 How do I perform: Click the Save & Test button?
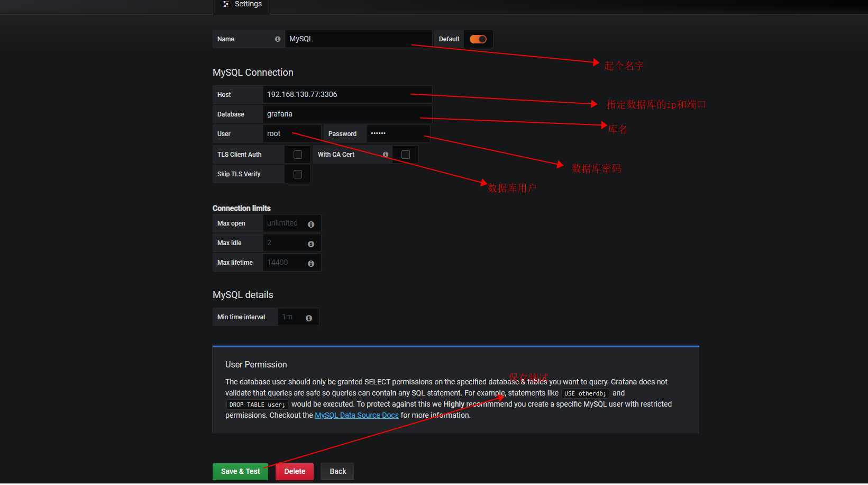point(240,472)
